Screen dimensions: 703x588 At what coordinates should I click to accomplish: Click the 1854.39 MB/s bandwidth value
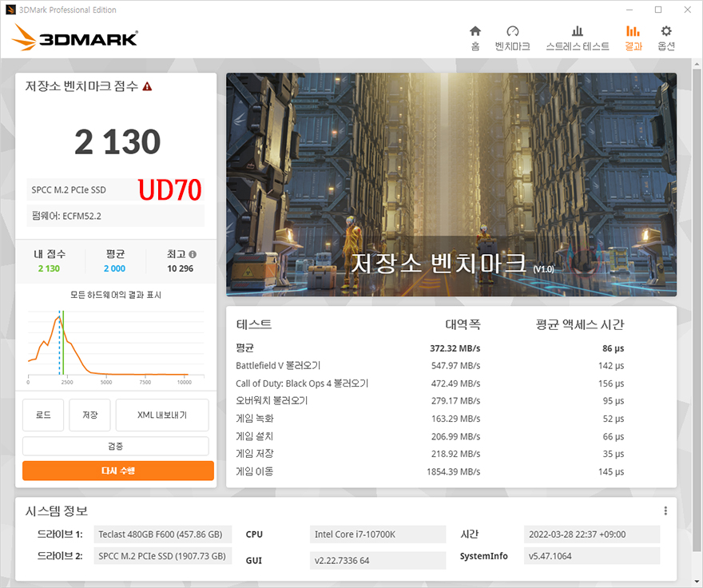(453, 472)
